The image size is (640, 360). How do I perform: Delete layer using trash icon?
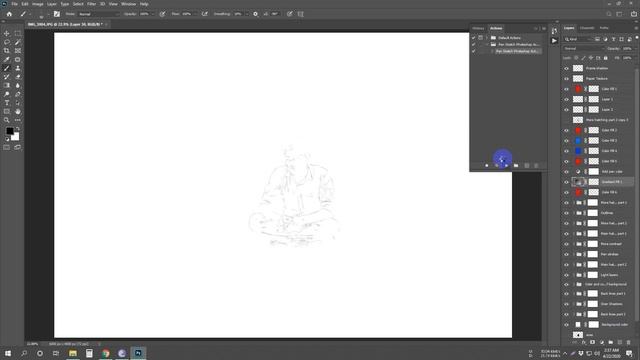pyautogui.click(x=629, y=342)
